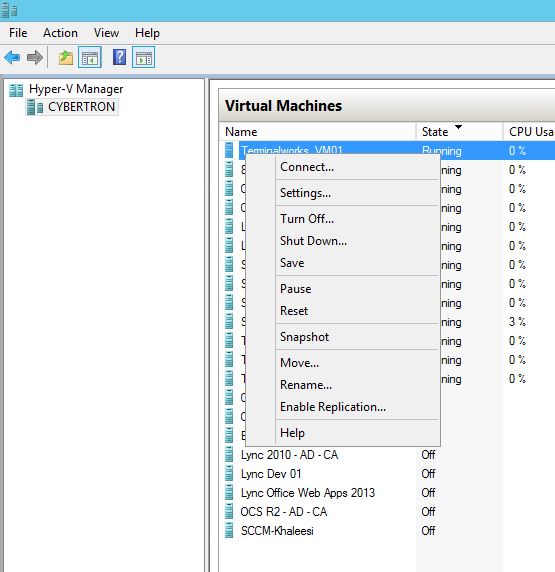
Task: Click the gray Forward arrow icon
Action: click(35, 57)
